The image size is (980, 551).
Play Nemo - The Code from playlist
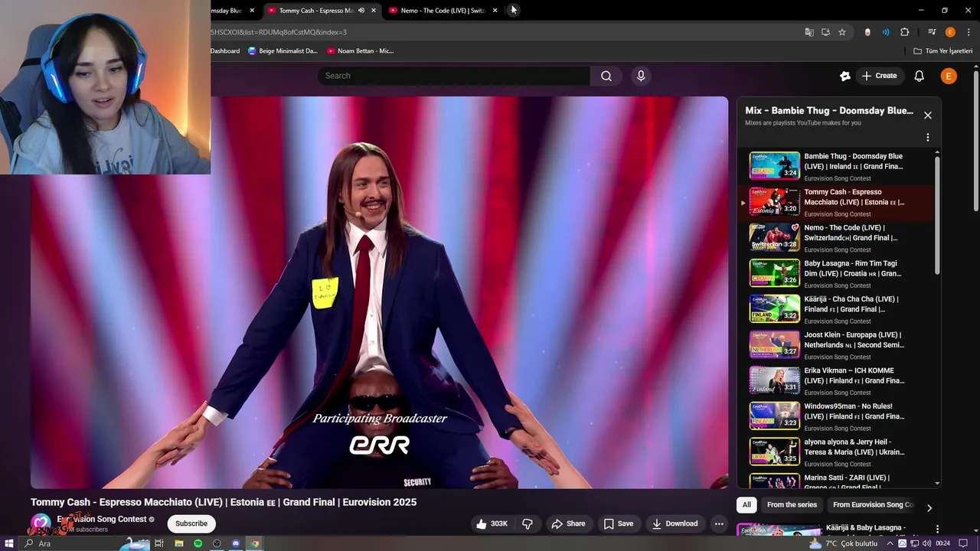pos(837,238)
